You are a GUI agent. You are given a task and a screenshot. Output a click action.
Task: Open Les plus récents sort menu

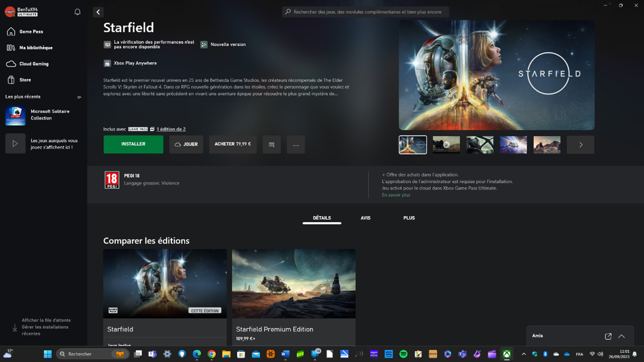click(x=79, y=97)
